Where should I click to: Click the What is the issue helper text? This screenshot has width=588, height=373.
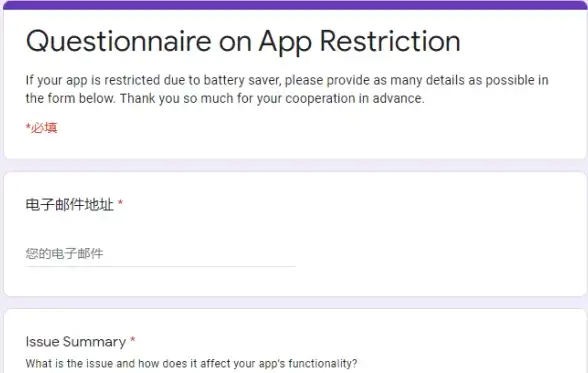point(191,363)
